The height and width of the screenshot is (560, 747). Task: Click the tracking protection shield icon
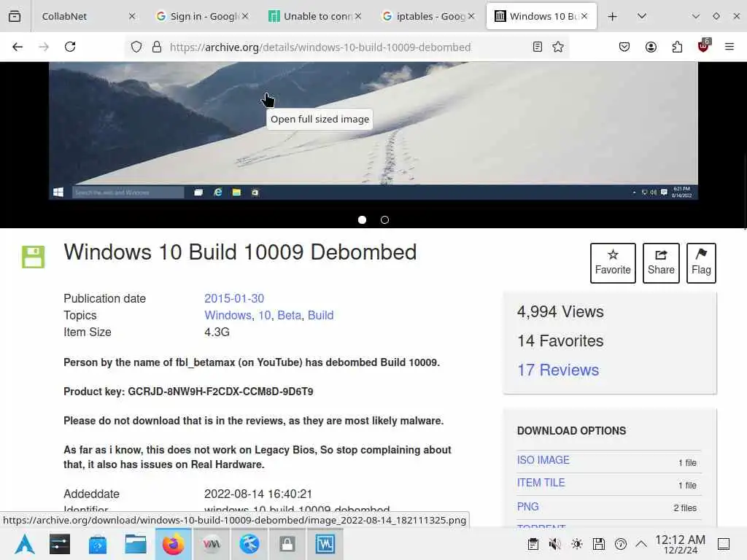point(136,47)
